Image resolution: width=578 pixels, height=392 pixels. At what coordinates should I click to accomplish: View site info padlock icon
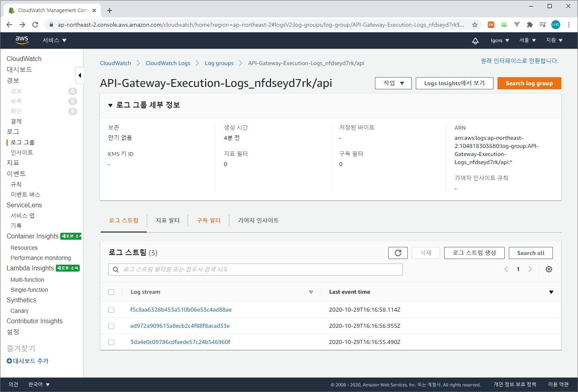point(51,25)
